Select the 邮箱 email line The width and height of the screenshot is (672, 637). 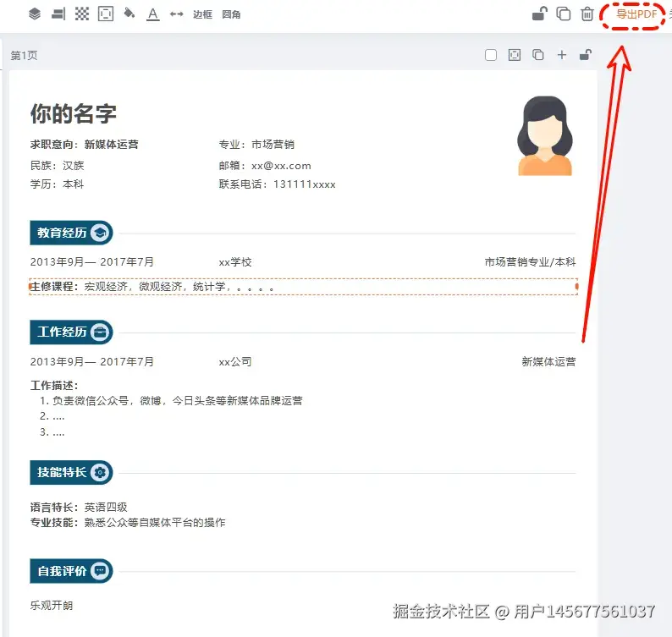265,166
